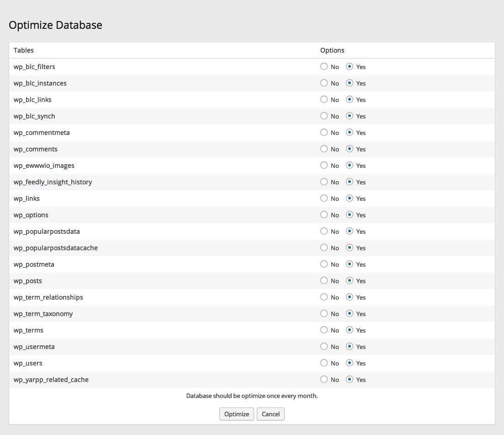Set wp_blc_synch option to No
The height and width of the screenshot is (435, 504).
click(x=324, y=116)
